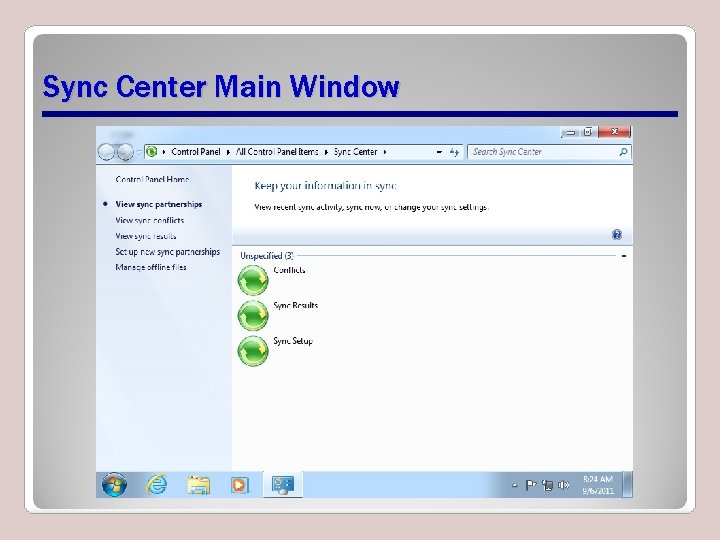
Task: Click the taskbar clock showing 8:24 AM
Action: pyautogui.click(x=598, y=485)
